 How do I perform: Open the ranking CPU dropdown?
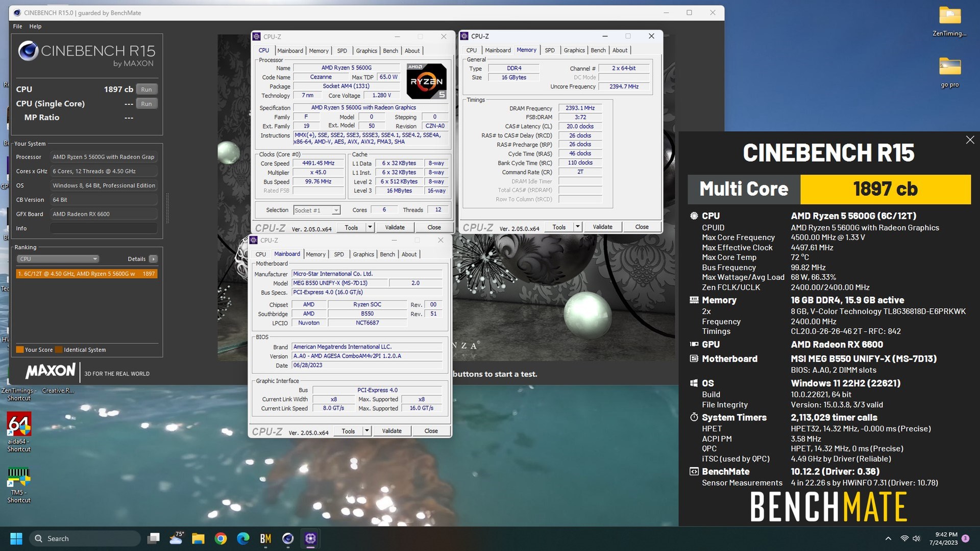pyautogui.click(x=58, y=259)
